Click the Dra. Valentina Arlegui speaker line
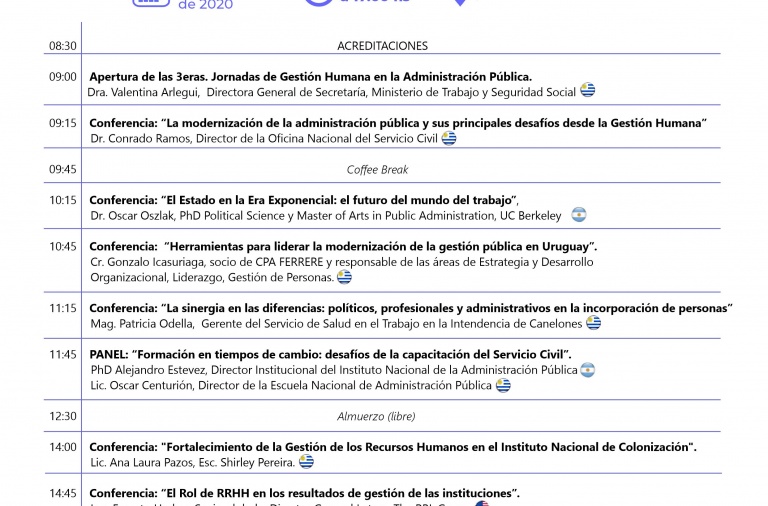768x506 pixels. [x=332, y=92]
